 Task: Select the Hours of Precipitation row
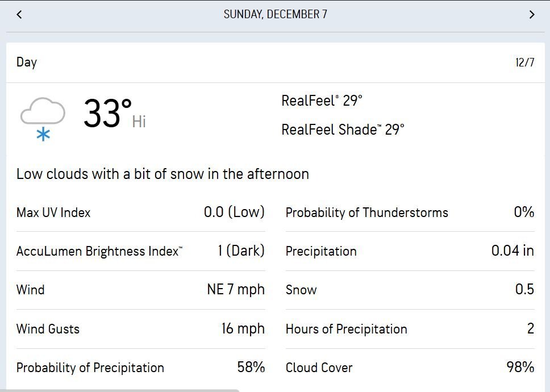[410, 329]
